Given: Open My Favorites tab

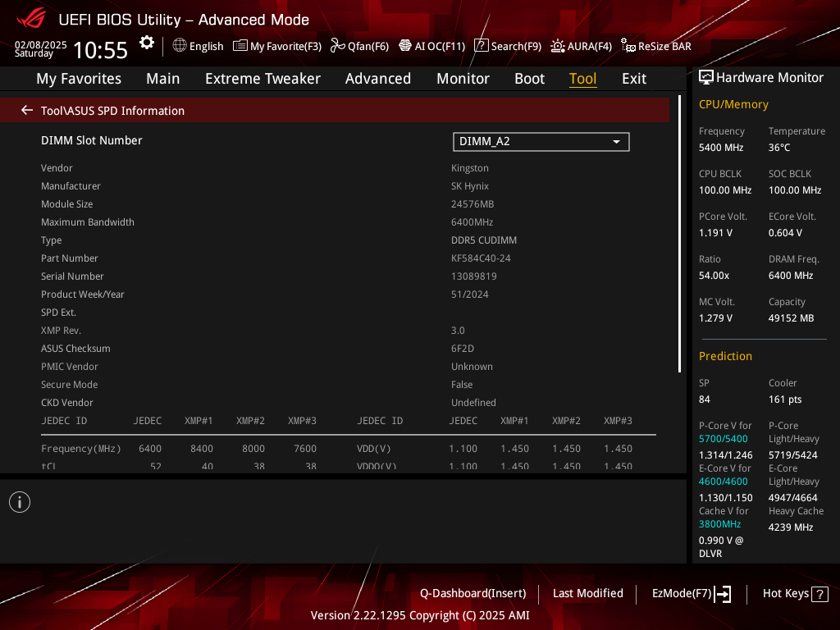Looking at the screenshot, I should [x=79, y=78].
